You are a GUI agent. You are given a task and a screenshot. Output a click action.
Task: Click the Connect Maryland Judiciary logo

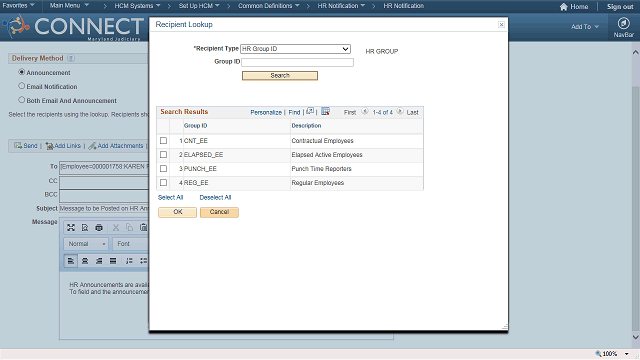(73, 27)
